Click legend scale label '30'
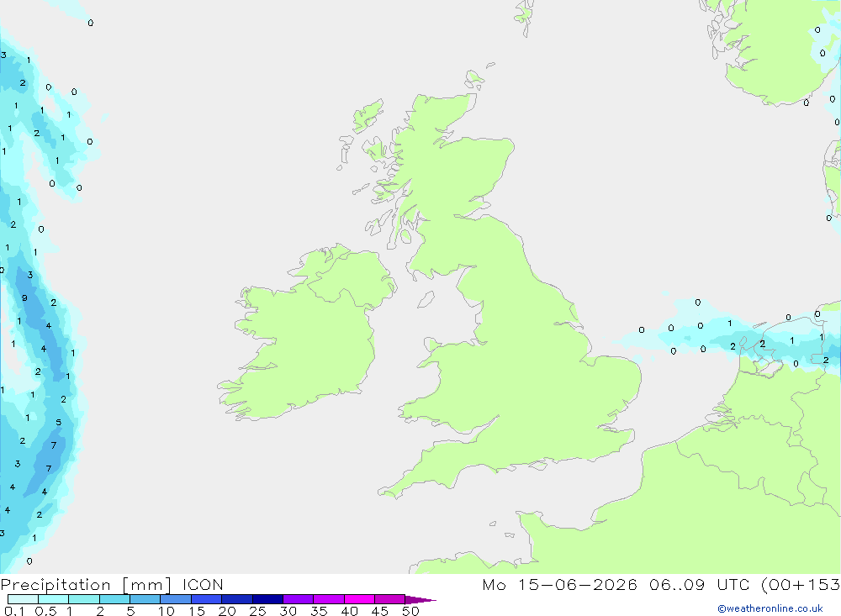 pyautogui.click(x=288, y=611)
